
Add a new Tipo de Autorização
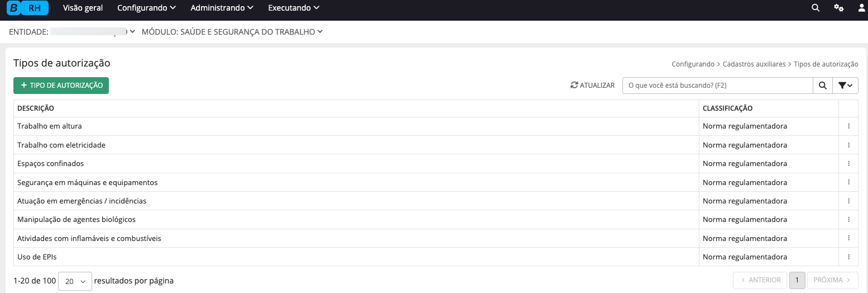pos(61,86)
